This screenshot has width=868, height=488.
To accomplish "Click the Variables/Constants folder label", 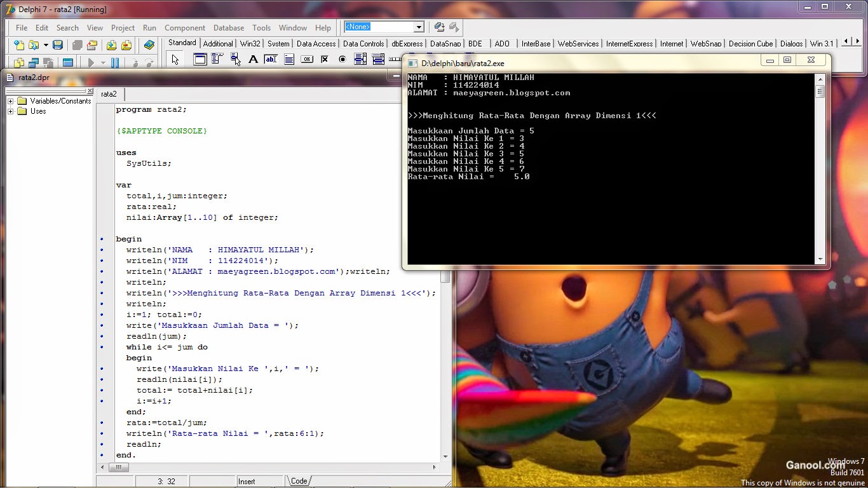I will tap(60, 101).
